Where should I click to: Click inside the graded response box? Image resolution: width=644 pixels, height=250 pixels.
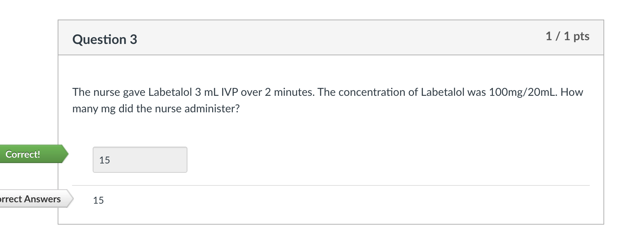click(x=139, y=159)
